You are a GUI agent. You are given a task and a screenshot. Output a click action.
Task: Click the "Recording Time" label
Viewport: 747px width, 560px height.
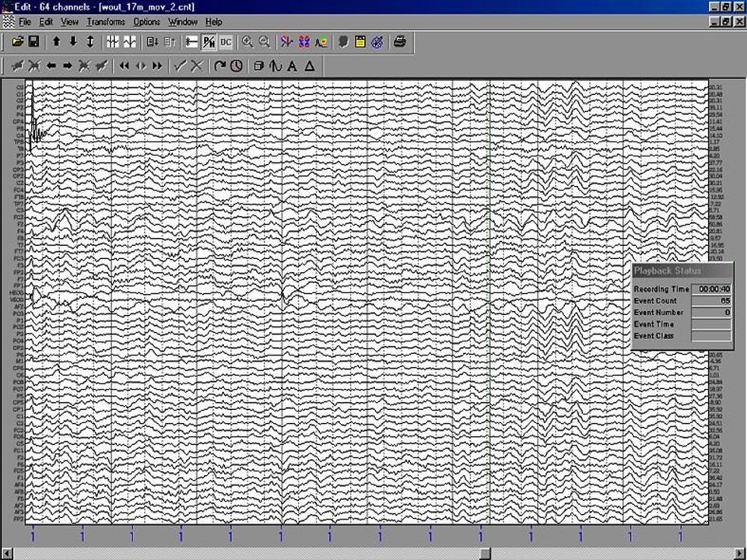[661, 289]
